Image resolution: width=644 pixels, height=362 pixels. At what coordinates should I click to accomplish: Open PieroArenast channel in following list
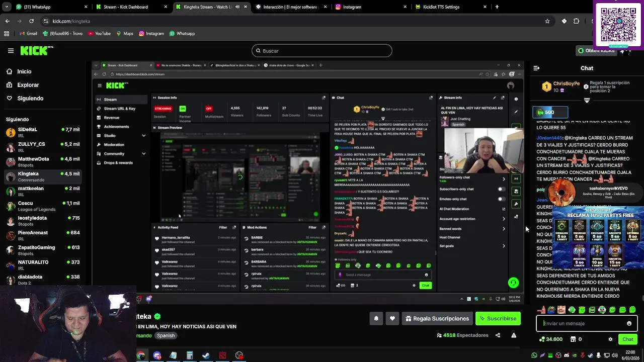(43, 236)
